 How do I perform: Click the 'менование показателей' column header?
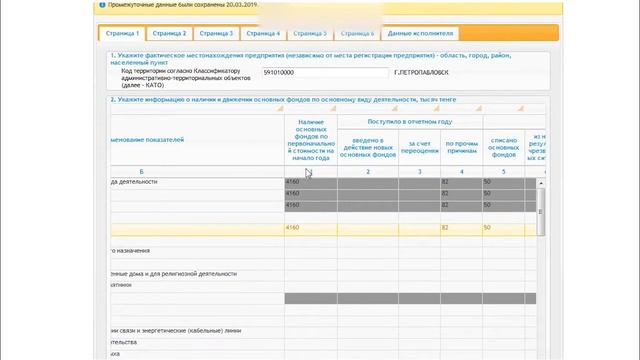[x=197, y=140]
